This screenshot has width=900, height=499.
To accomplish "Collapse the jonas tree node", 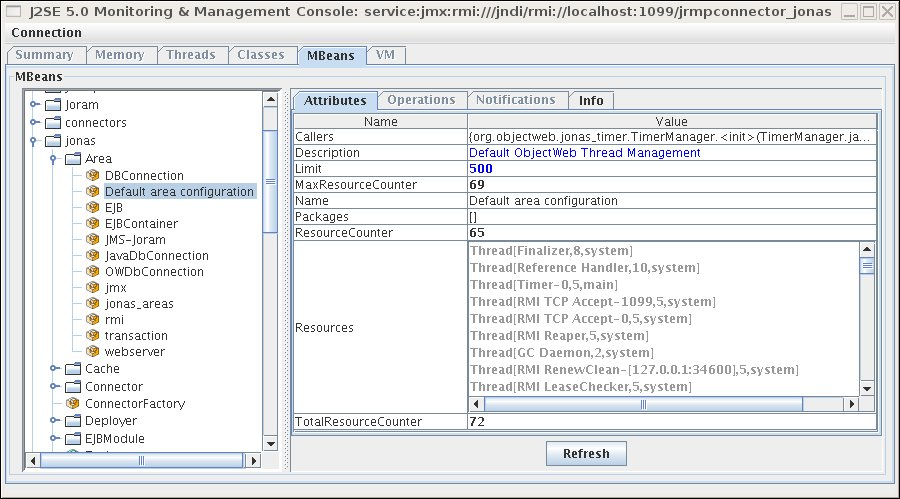I will click(x=33, y=141).
